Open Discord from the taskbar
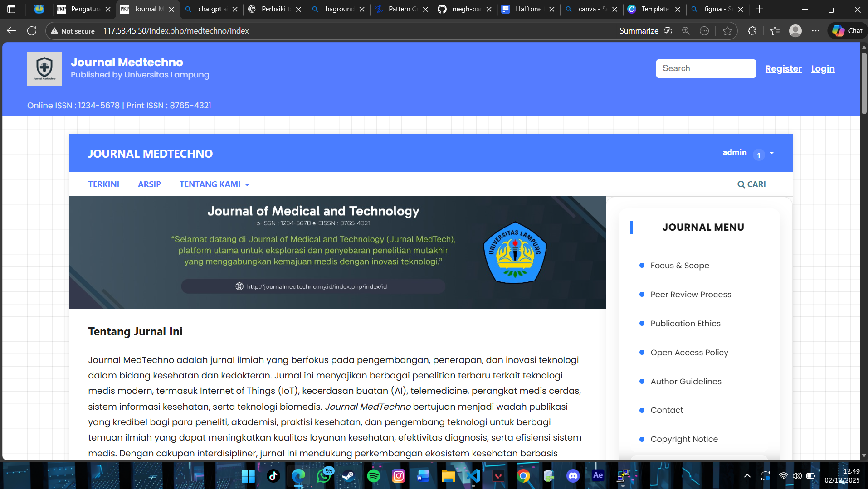This screenshot has width=868, height=489. pos(573,476)
